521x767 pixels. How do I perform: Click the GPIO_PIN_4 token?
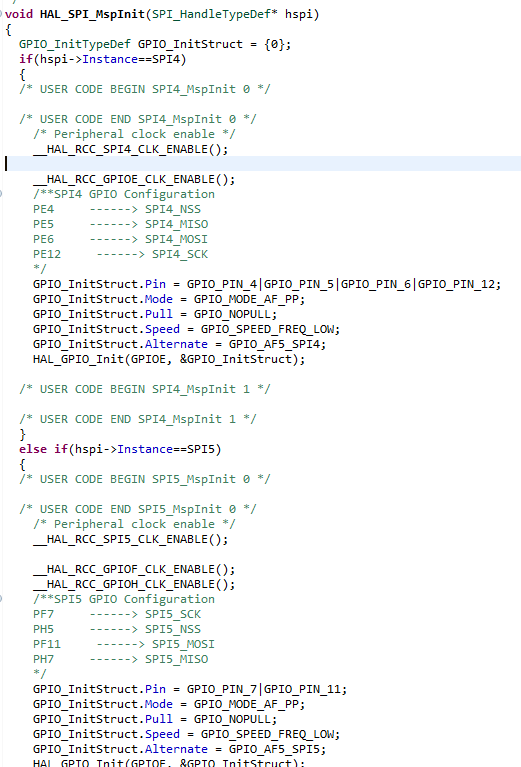222,284
